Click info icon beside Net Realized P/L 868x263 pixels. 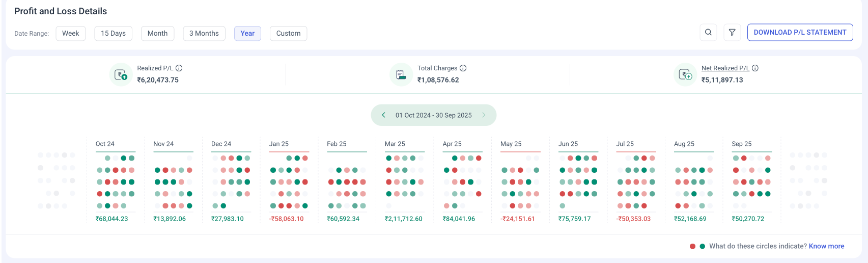point(755,68)
